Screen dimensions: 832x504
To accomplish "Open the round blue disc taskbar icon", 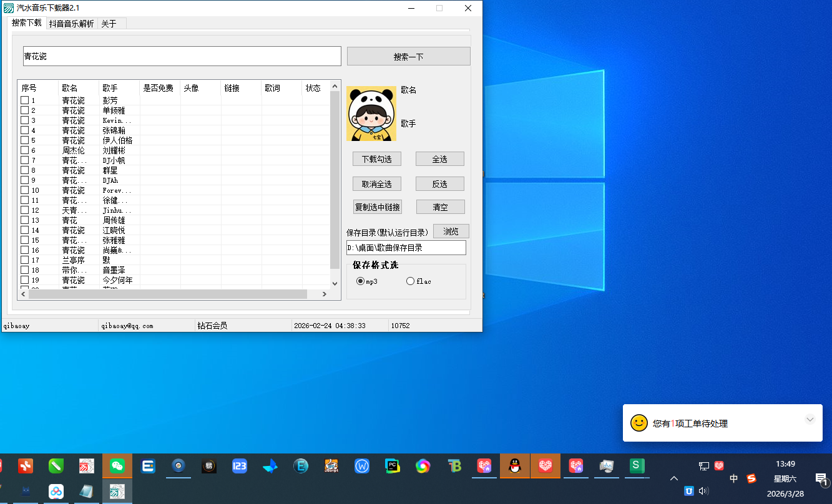I will (179, 466).
